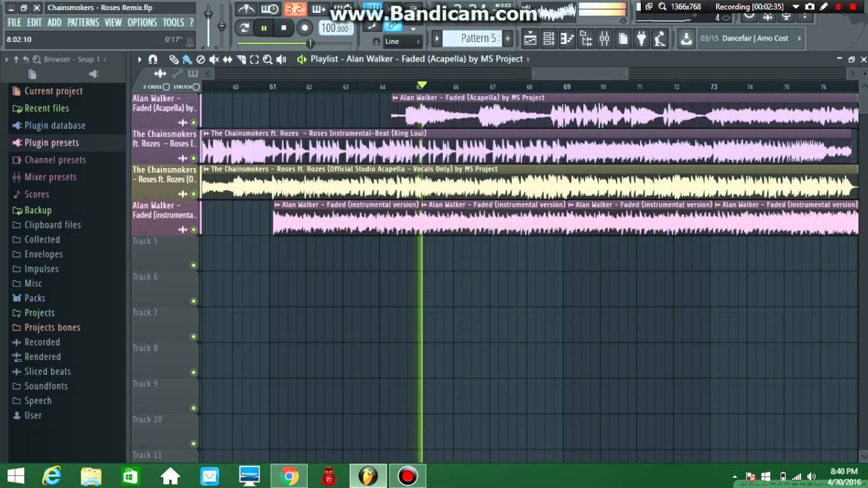The width and height of the screenshot is (868, 488).
Task: Show audio clips focus icon
Action: [x=160, y=73]
